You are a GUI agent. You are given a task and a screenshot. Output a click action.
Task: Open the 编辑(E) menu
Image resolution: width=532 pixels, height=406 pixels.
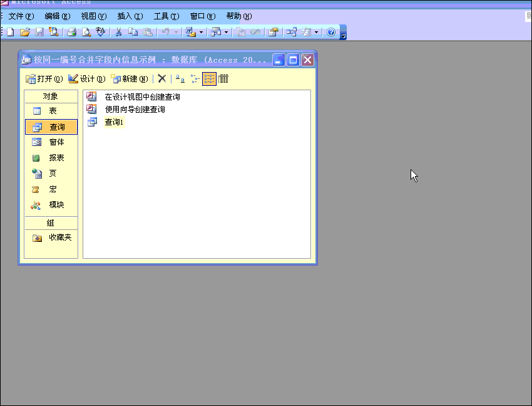[x=58, y=16]
